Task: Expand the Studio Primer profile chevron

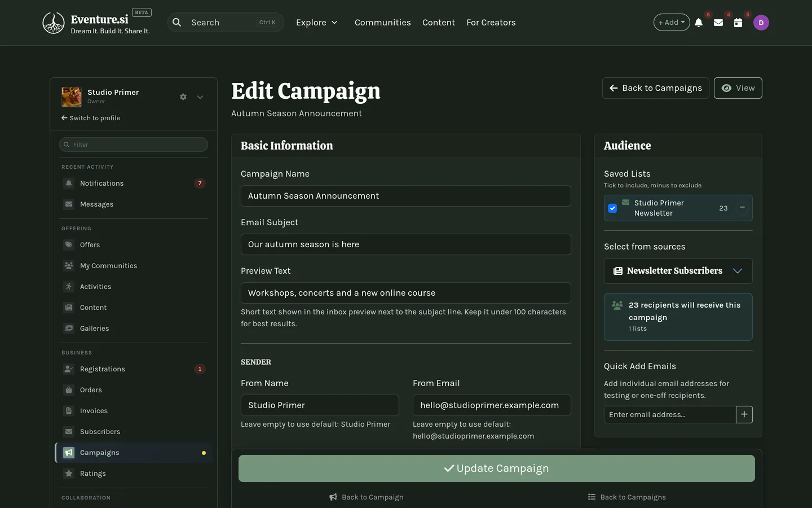Action: (x=200, y=97)
